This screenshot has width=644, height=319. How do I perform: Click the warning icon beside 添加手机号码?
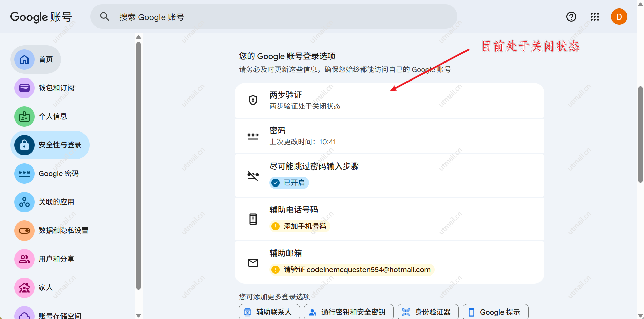276,226
